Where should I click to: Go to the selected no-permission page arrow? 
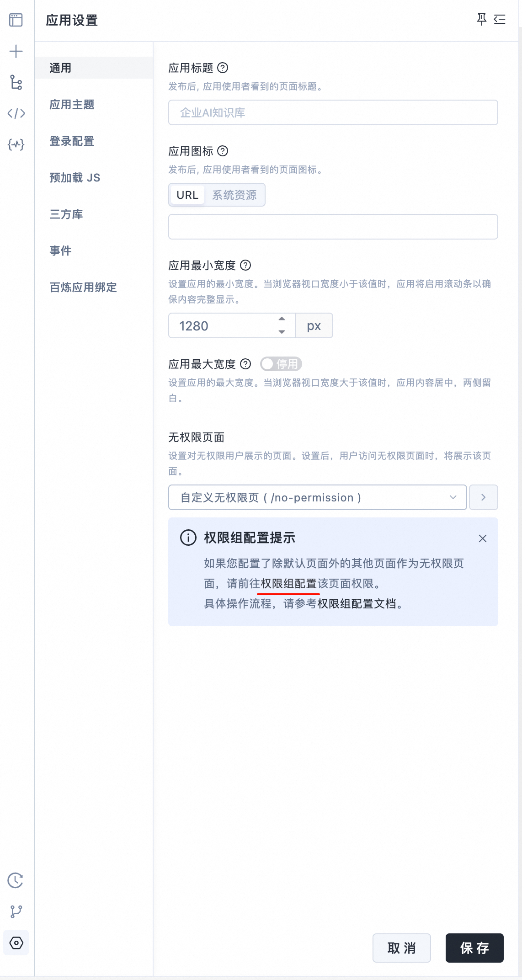(x=484, y=497)
